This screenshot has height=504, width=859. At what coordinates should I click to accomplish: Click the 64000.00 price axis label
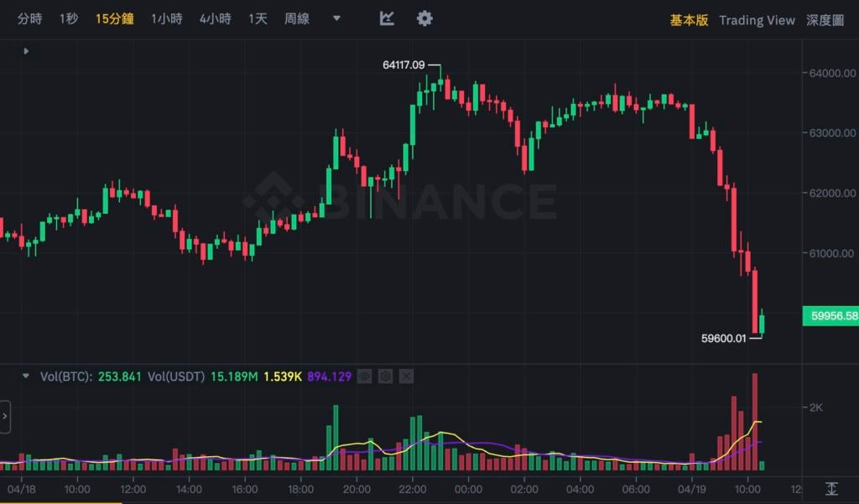(833, 73)
